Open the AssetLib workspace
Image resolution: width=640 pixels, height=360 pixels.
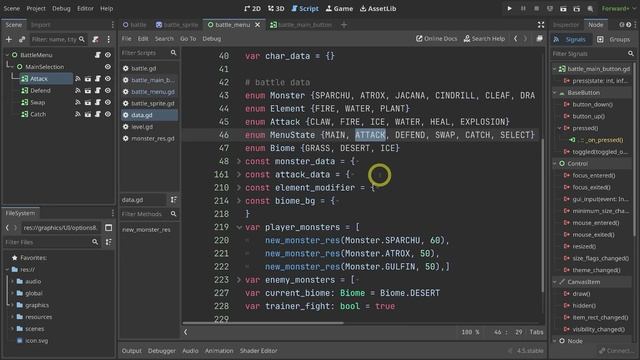click(378, 9)
